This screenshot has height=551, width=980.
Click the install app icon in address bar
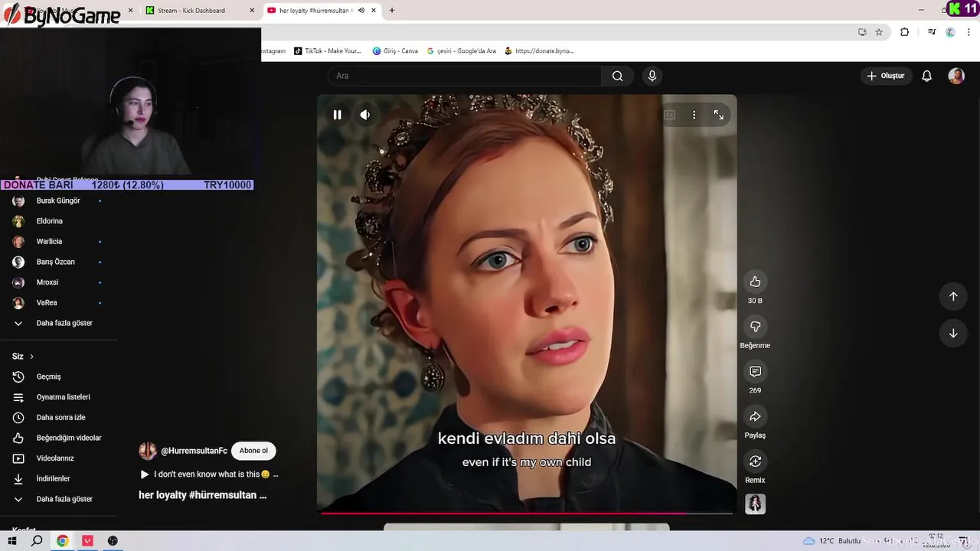pos(862,32)
